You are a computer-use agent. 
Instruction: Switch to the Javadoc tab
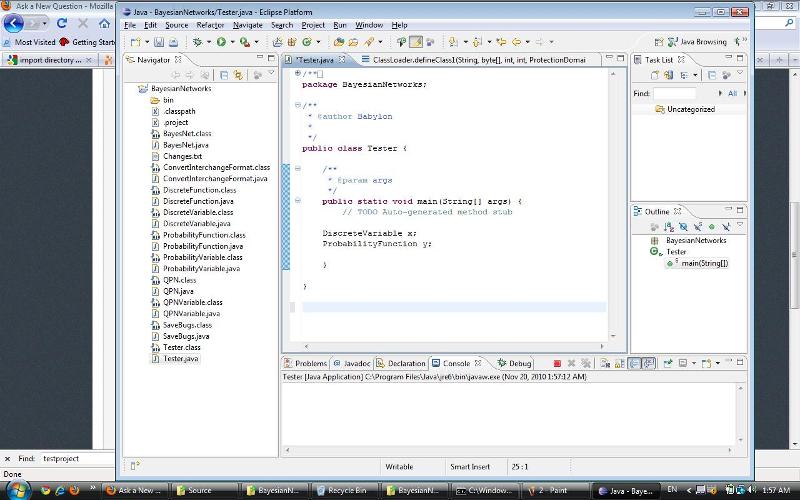pos(352,363)
